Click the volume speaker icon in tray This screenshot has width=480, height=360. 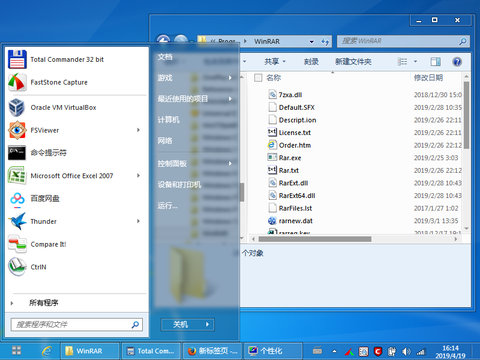coord(406,351)
